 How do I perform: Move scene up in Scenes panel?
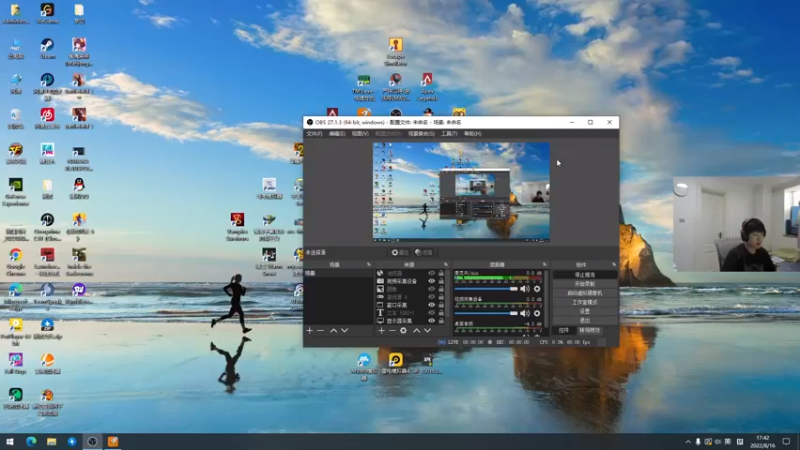point(333,331)
